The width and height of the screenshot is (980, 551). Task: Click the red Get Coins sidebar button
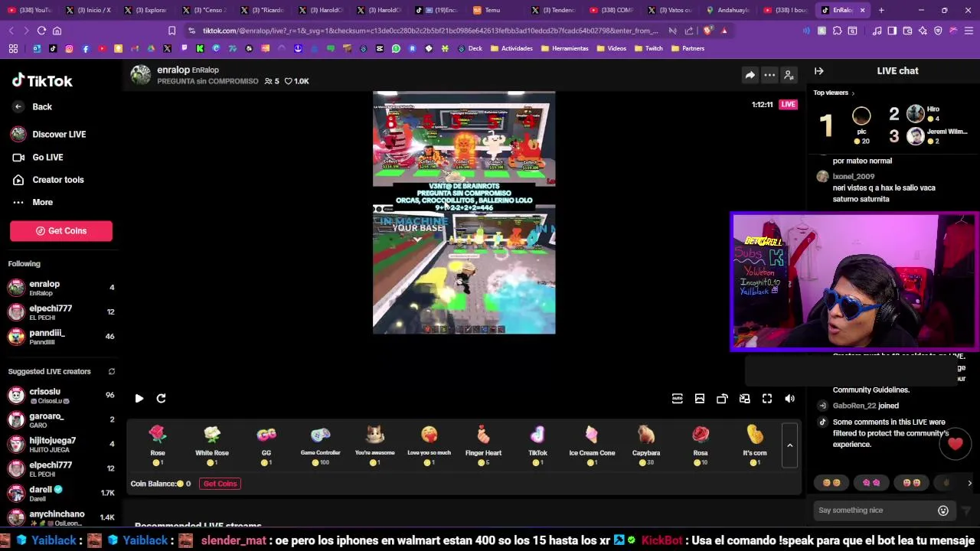[61, 230]
